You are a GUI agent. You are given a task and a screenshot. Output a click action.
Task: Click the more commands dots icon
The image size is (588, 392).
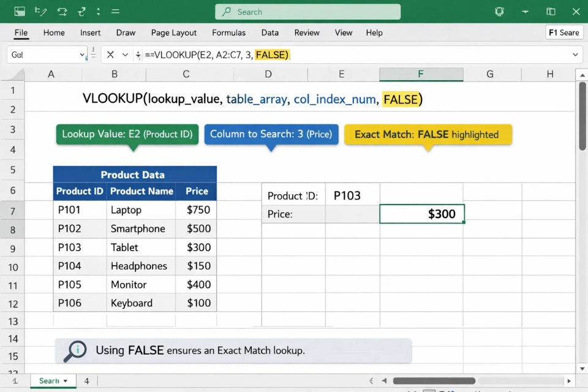[x=99, y=11]
